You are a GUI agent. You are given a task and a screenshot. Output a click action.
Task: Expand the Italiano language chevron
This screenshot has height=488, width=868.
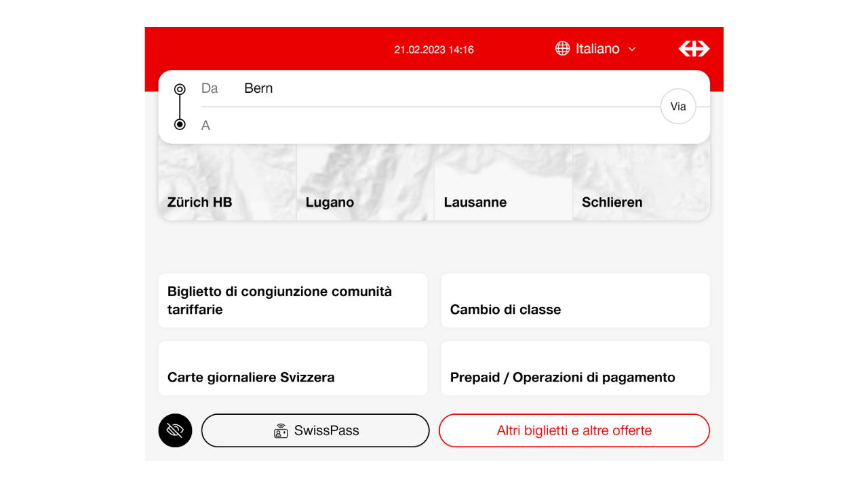632,49
